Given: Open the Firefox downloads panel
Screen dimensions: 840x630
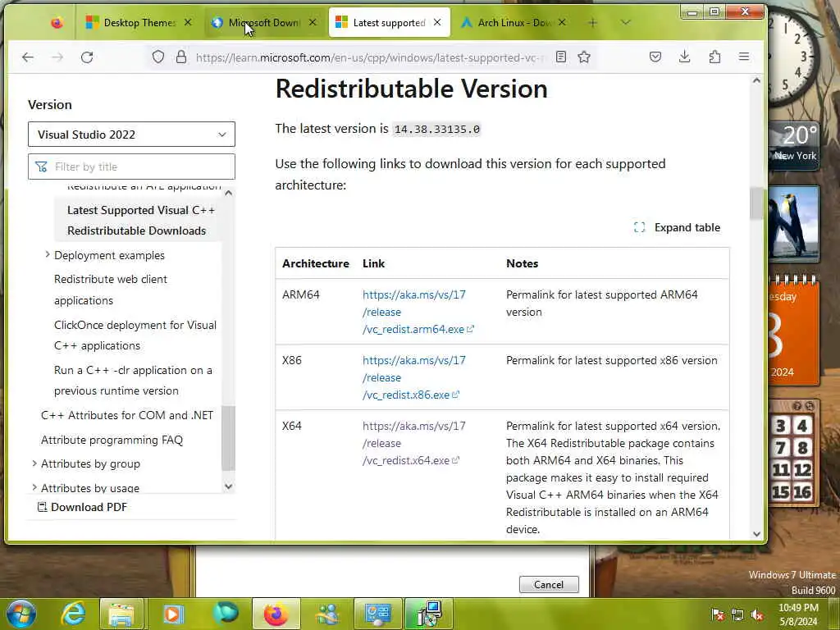Looking at the screenshot, I should (x=684, y=57).
